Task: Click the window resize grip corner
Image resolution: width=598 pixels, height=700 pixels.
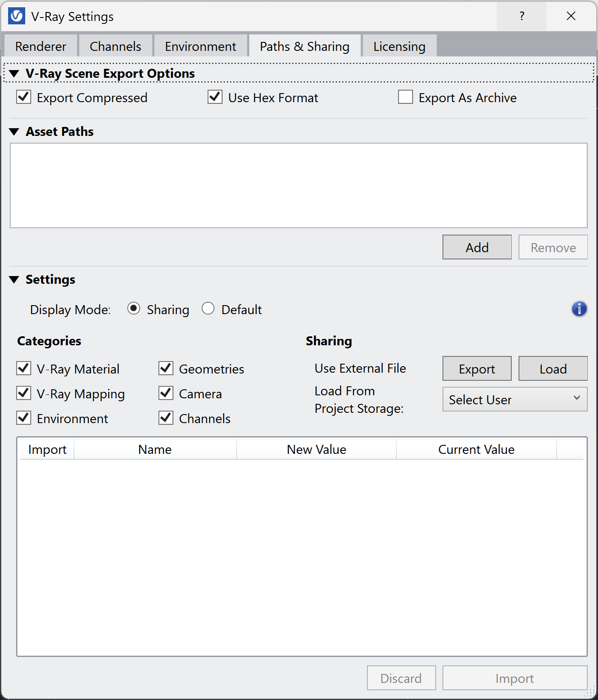Action: tap(589, 691)
